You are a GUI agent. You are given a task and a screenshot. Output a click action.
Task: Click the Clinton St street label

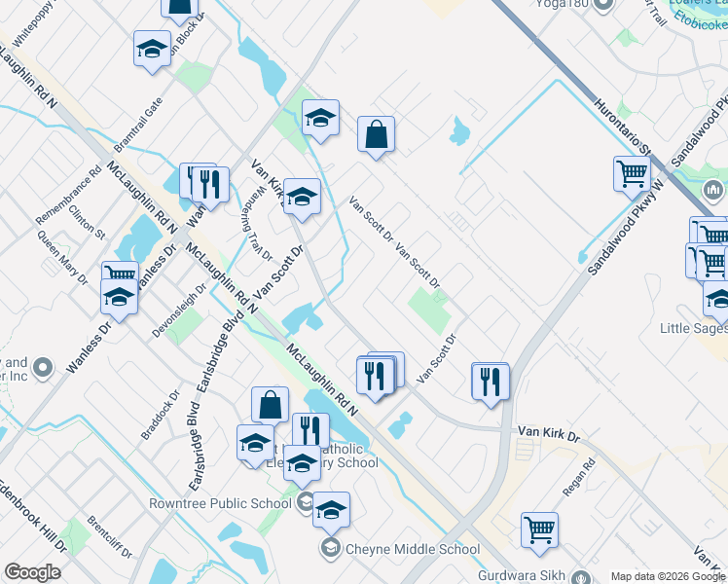click(x=87, y=222)
